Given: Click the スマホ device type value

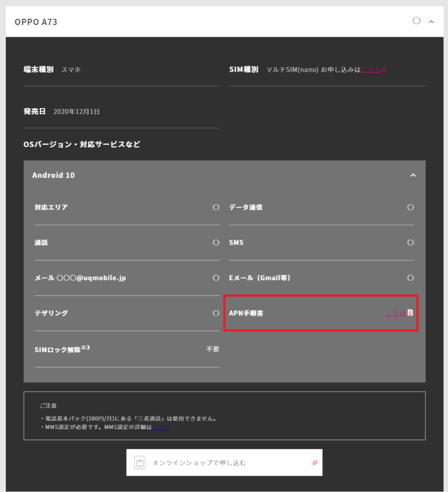Looking at the screenshot, I should (71, 70).
